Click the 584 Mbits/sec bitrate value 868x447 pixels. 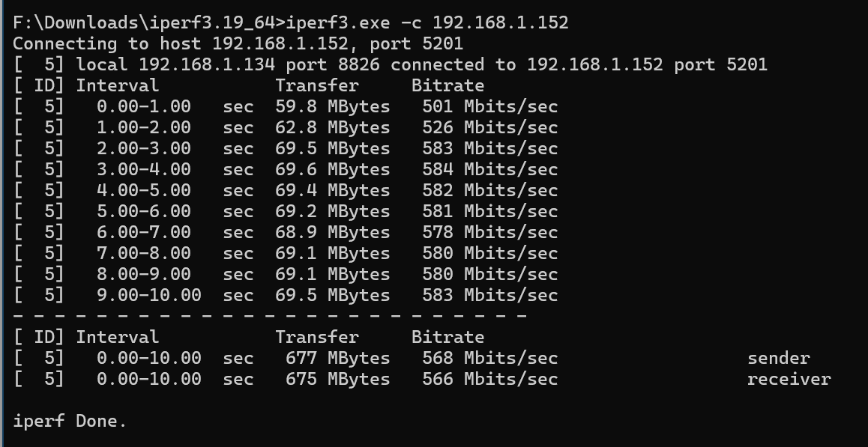pyautogui.click(x=490, y=170)
